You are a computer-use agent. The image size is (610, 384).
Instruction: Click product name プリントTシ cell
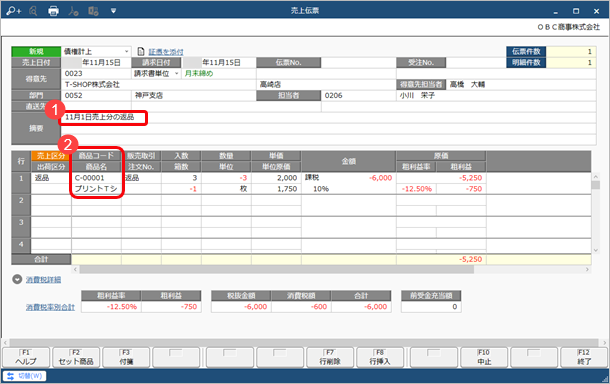coord(96,189)
